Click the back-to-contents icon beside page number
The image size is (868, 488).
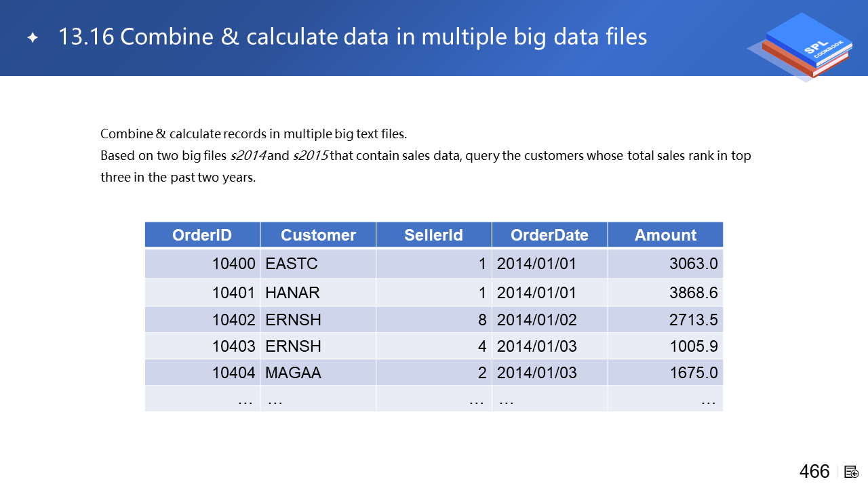[x=852, y=472]
